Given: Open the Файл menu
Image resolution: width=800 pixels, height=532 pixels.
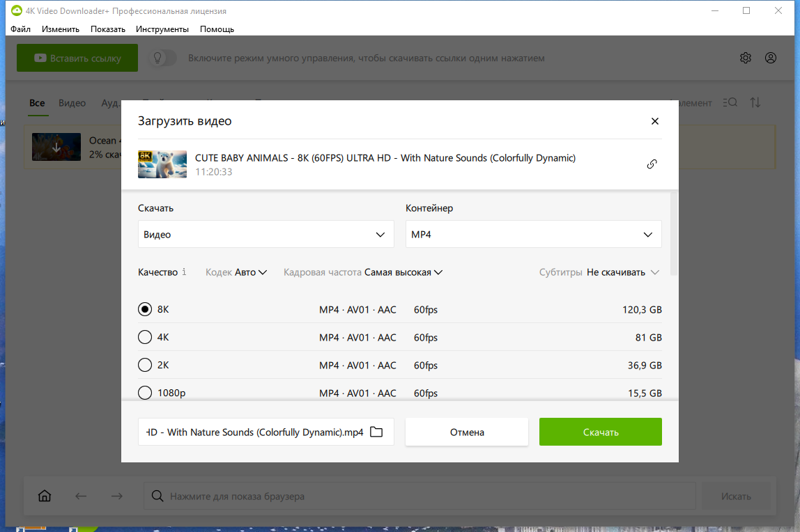Looking at the screenshot, I should coord(20,29).
